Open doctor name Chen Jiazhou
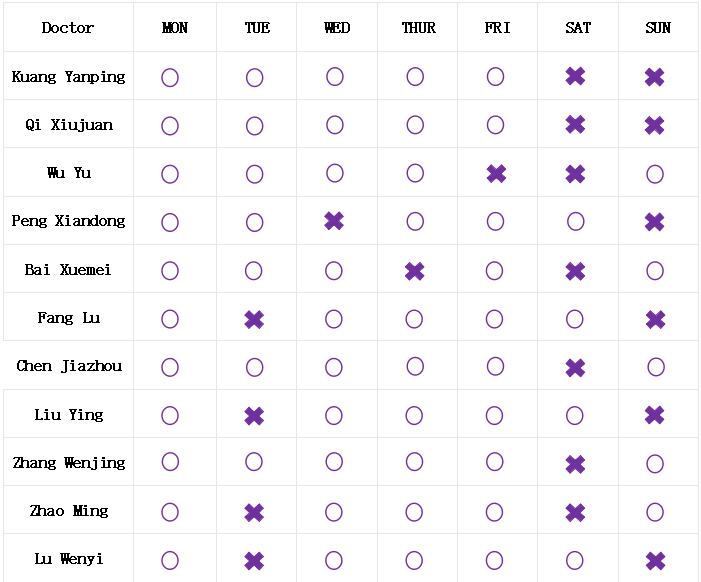 pyautogui.click(x=69, y=366)
